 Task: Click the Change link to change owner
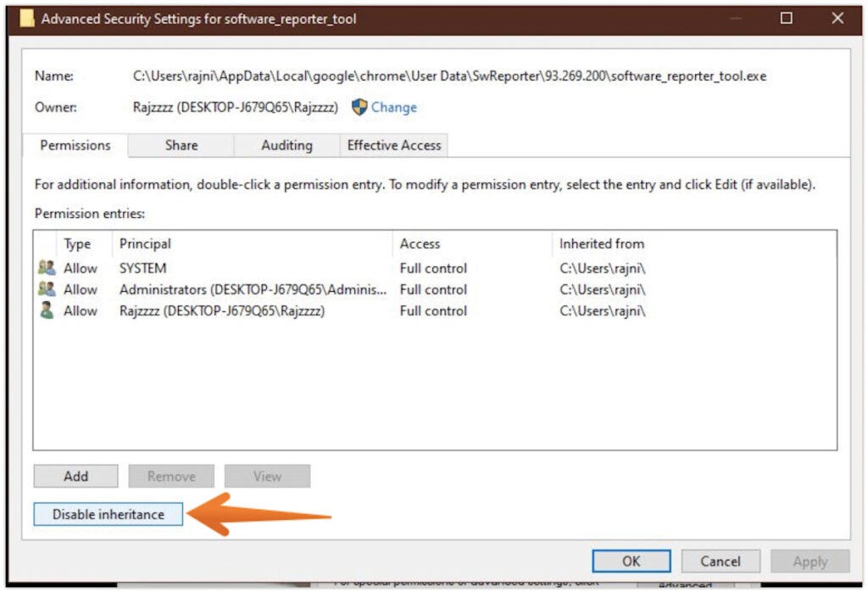(393, 107)
